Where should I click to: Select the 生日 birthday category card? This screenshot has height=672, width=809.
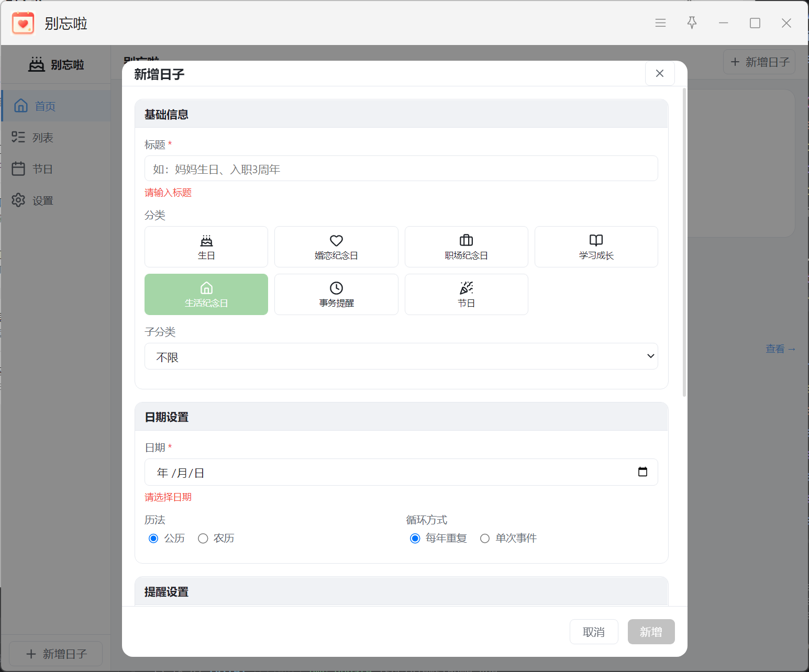pyautogui.click(x=206, y=247)
